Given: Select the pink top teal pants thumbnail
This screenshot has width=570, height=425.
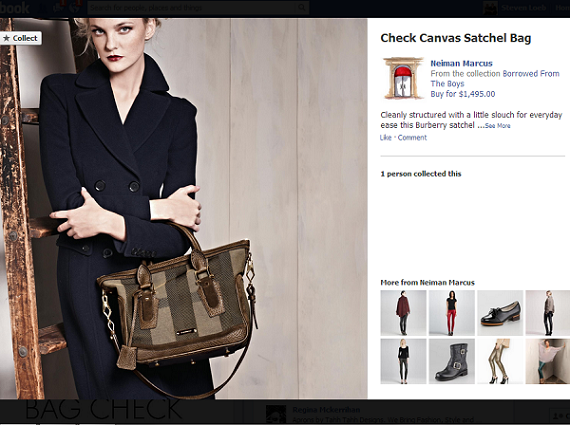Looking at the screenshot, I should 547,361.
